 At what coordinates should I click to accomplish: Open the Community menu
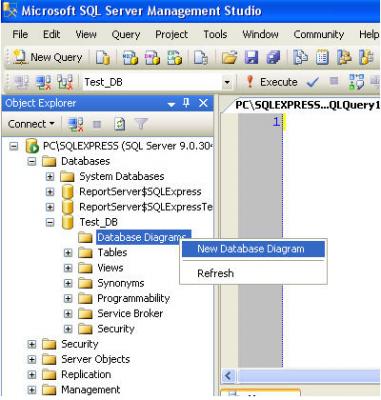pos(319,34)
